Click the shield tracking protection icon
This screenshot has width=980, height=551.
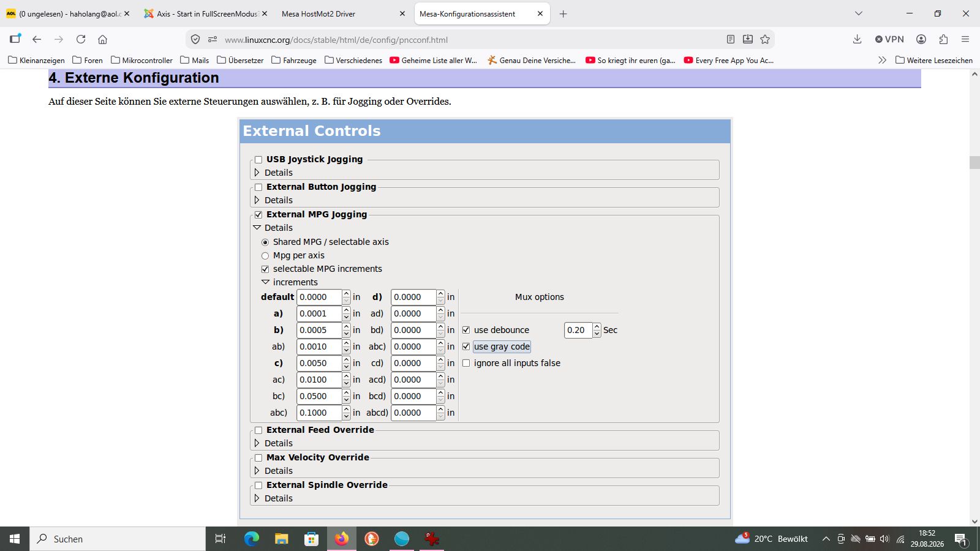point(195,39)
